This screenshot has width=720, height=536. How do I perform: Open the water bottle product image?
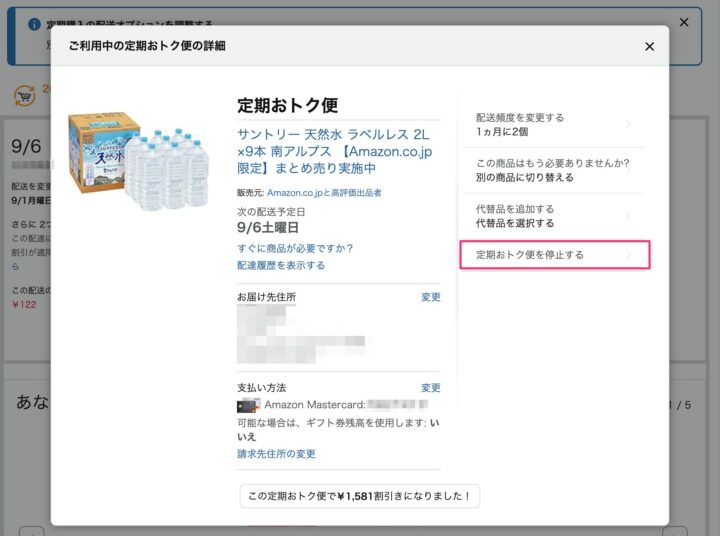(138, 161)
